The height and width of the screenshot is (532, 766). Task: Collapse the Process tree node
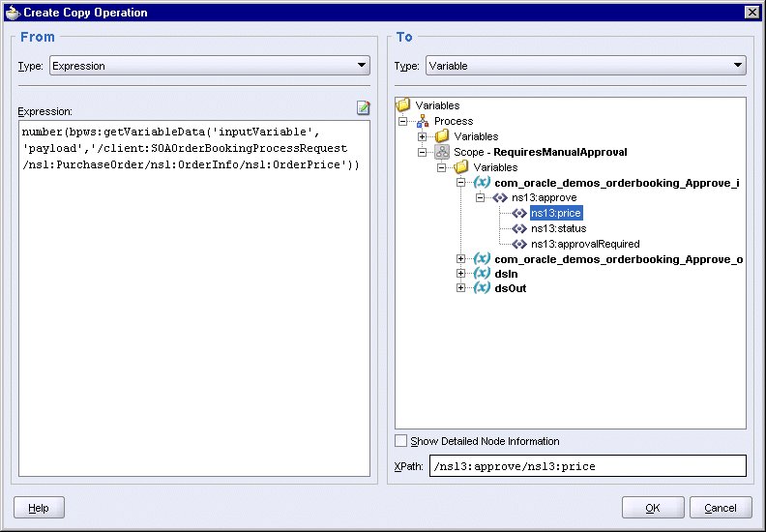click(403, 121)
